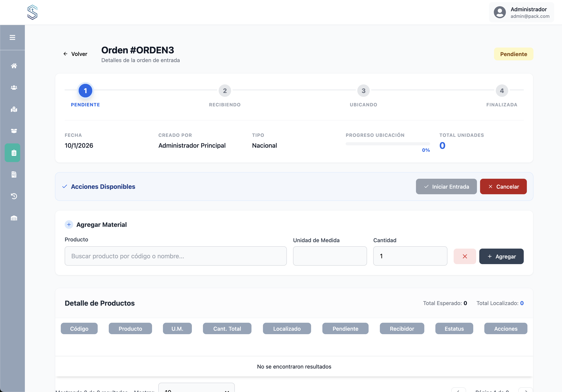Open the open-box sidebar icon
The height and width of the screenshot is (392, 562).
pos(14,131)
